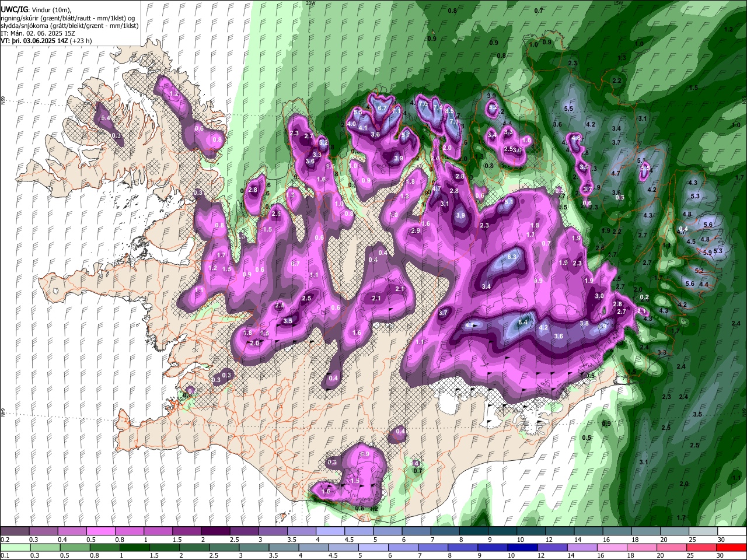747x560 pixels.
Task: Pick lower legend pale green swatch between 0.1 and 0.3
Action: point(15,547)
